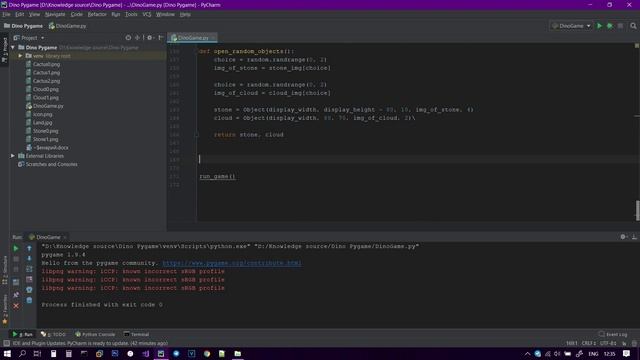Open the Navigate menu
640x360 pixels.
coord(55,14)
